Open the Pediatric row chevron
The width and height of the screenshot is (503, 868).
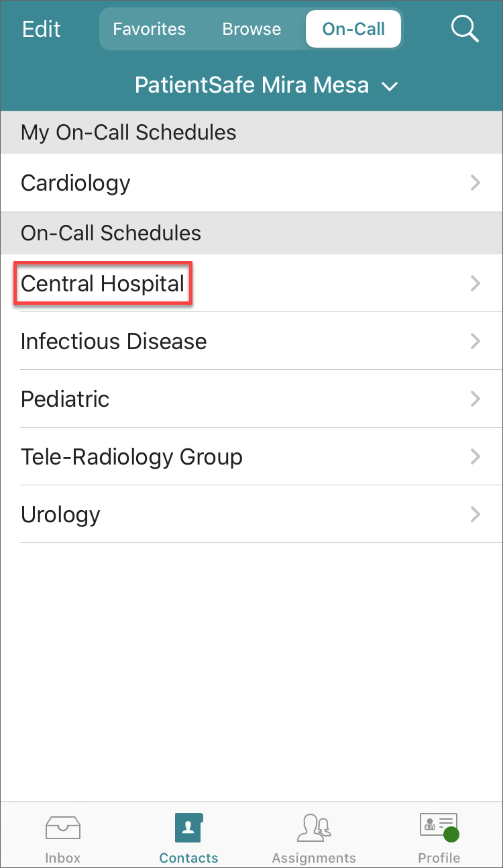(476, 399)
